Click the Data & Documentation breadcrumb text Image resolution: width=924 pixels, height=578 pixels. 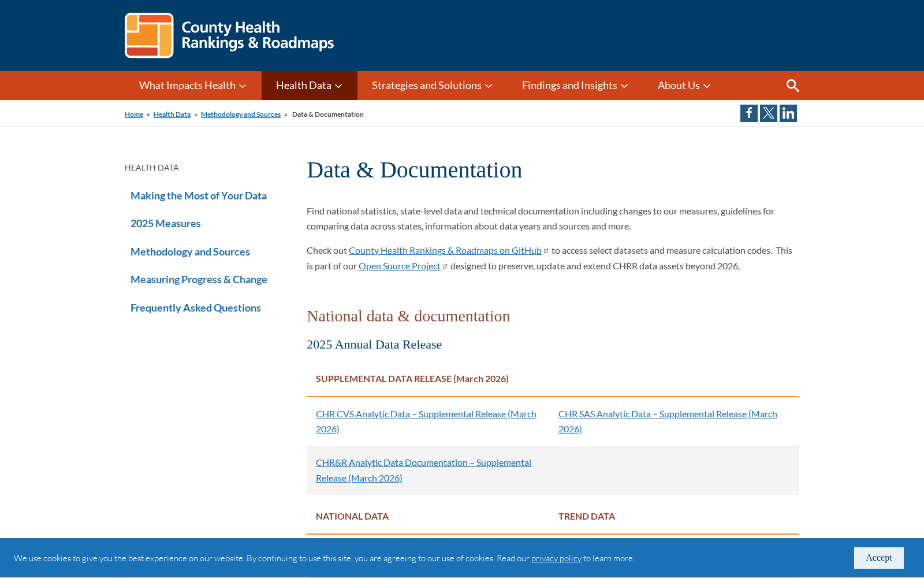coord(328,114)
